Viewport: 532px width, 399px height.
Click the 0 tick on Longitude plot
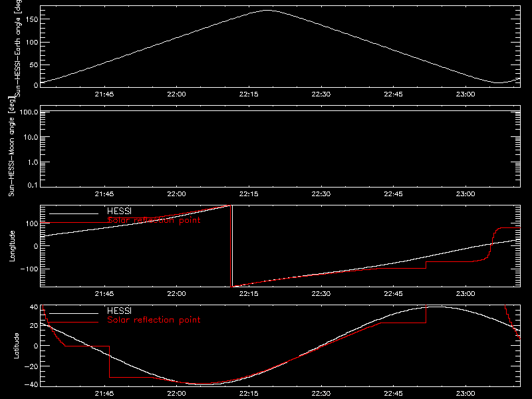pos(36,246)
